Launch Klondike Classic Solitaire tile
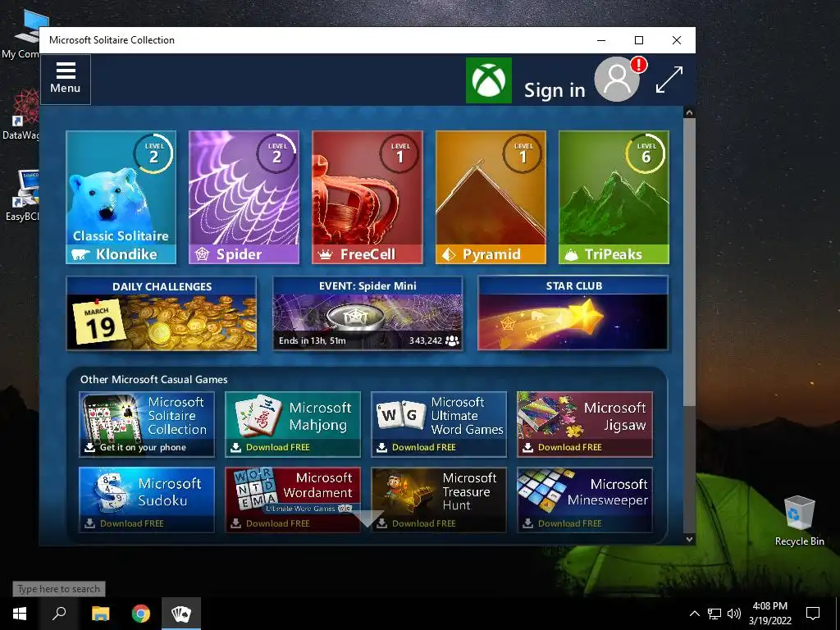The image size is (840, 630). (x=121, y=197)
